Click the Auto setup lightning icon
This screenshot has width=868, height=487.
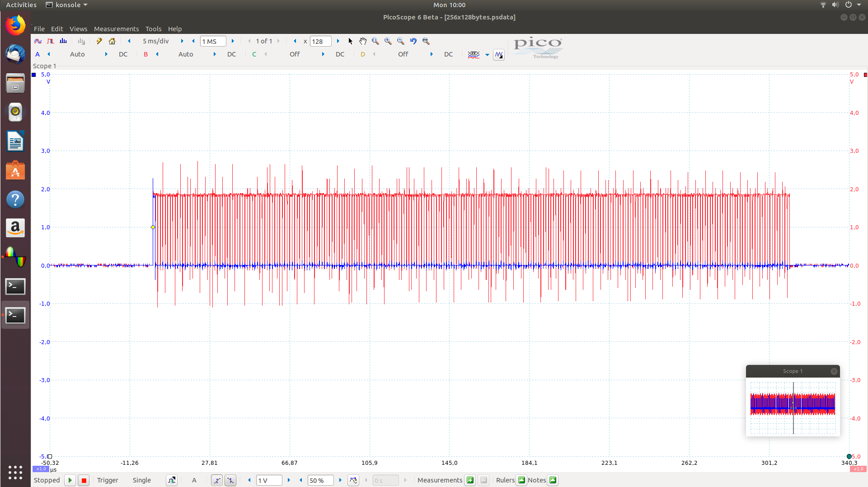99,41
